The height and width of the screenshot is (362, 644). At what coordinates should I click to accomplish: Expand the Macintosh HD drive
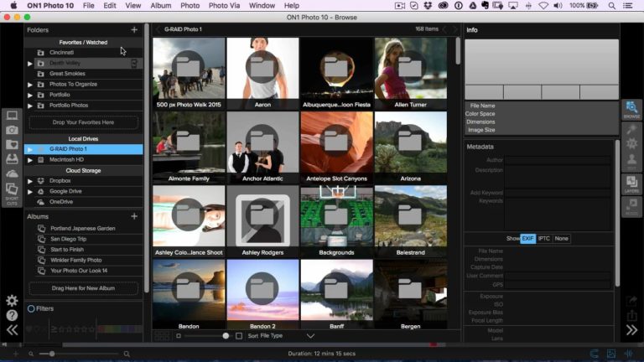(x=30, y=160)
